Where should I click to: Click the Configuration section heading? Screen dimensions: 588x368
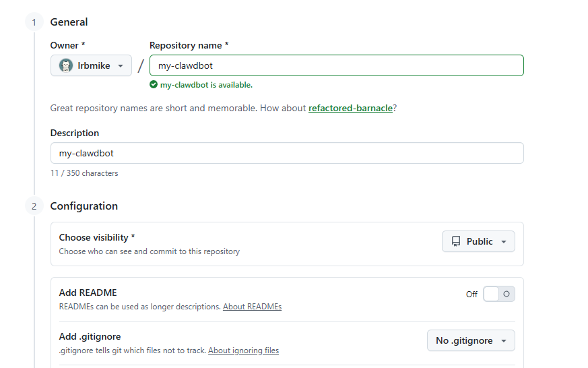[84, 206]
